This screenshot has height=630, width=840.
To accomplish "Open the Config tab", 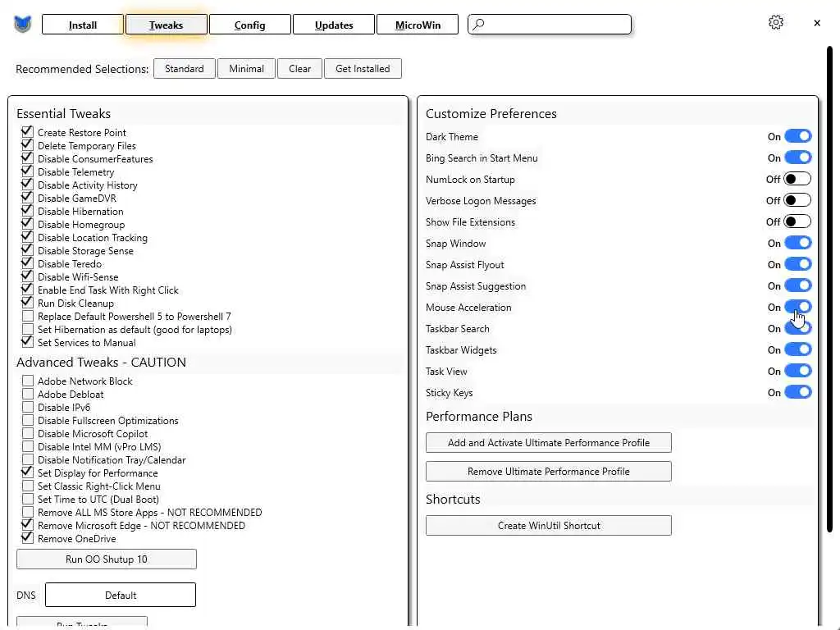I will tap(249, 25).
